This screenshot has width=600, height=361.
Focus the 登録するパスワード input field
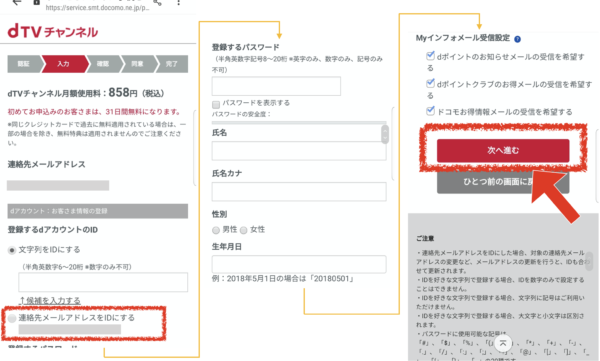(x=276, y=86)
